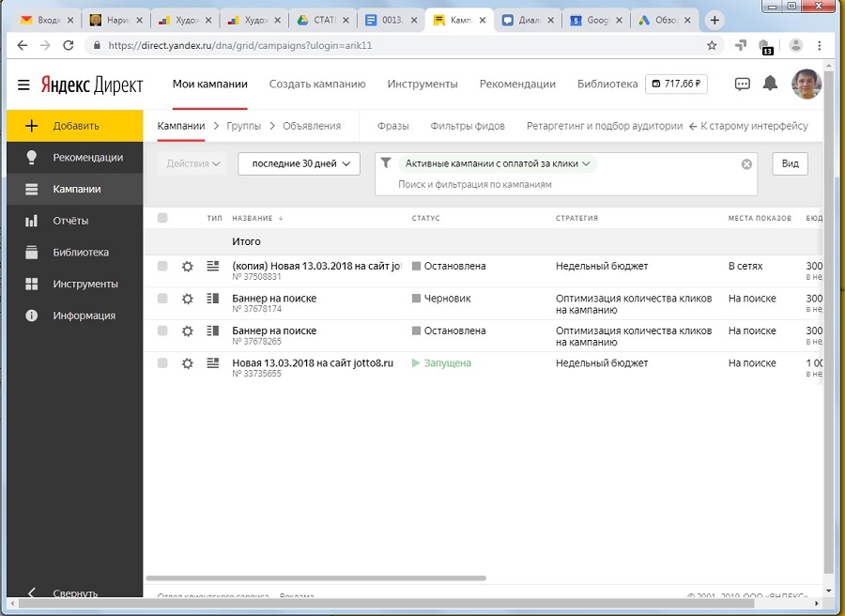Image resolution: width=845 pixels, height=616 pixels.
Task: Click the banner type icon of campaign № 37678174
Action: point(213,298)
